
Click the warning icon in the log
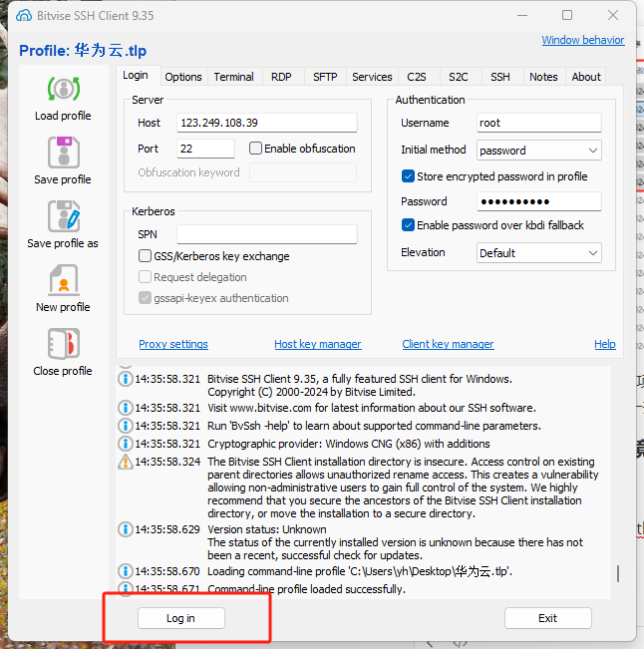pos(126,462)
